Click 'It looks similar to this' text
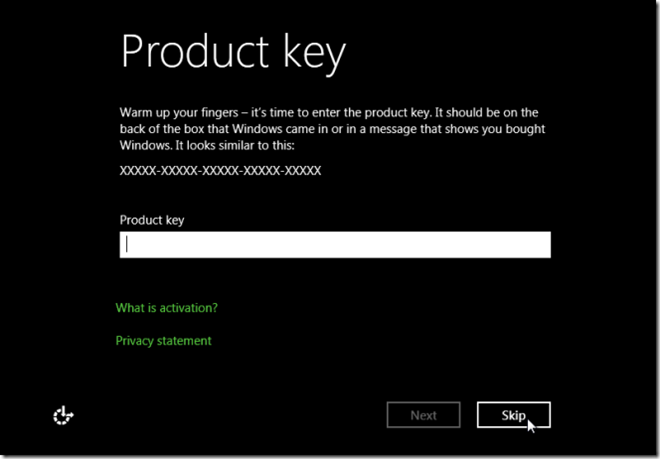Viewport: 660px width, 459px height. (x=235, y=145)
